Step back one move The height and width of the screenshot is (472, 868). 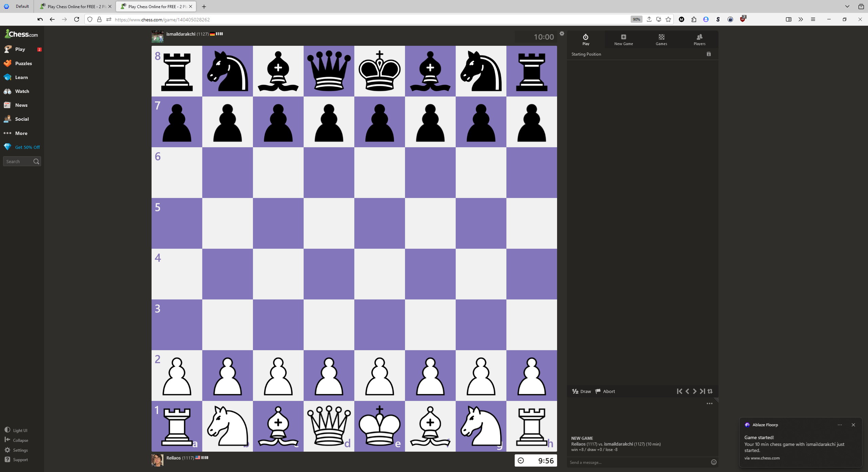(687, 391)
